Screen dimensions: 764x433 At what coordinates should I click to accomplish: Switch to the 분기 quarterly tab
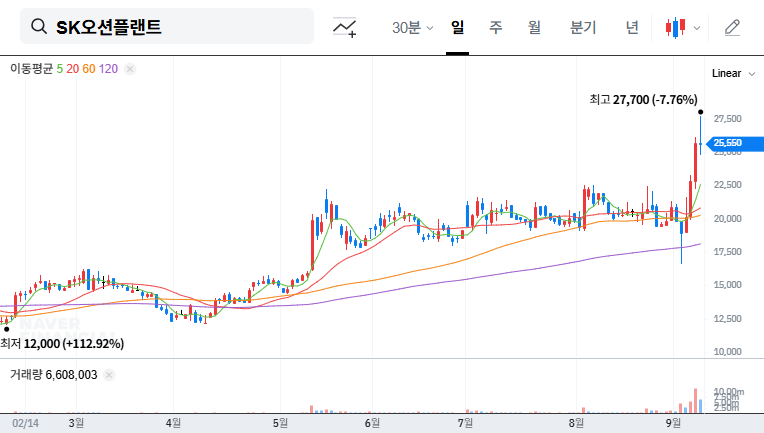click(x=583, y=27)
